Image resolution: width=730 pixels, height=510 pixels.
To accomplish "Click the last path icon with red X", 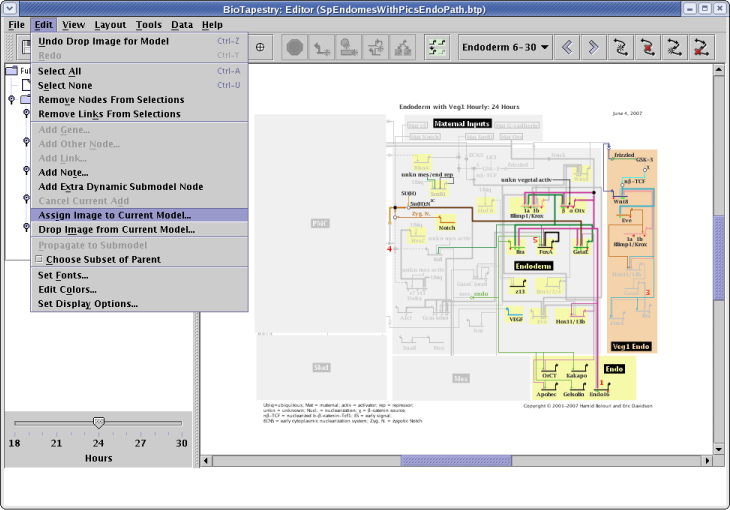I will point(702,47).
